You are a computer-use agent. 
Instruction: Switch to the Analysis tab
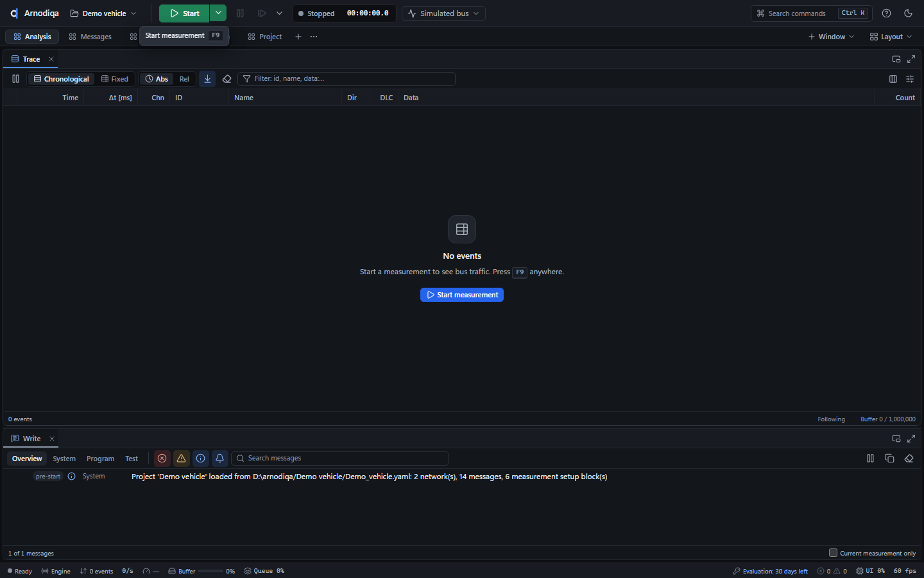[32, 37]
